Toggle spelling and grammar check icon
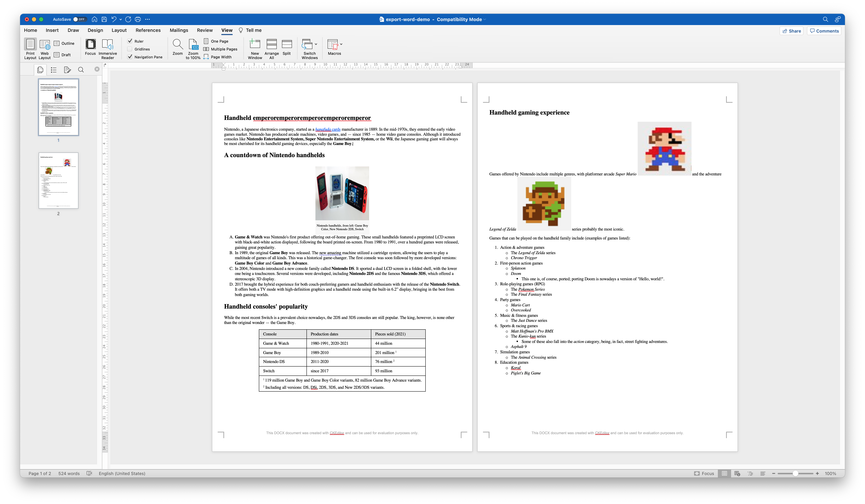This screenshot has width=865, height=504. 89,473
